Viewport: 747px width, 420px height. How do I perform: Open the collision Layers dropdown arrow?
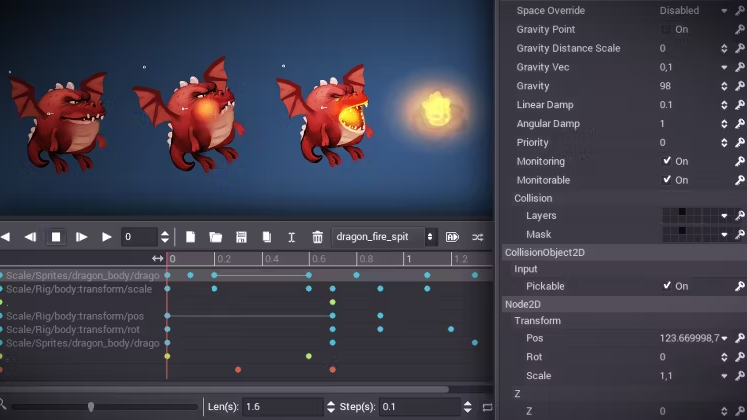click(724, 216)
